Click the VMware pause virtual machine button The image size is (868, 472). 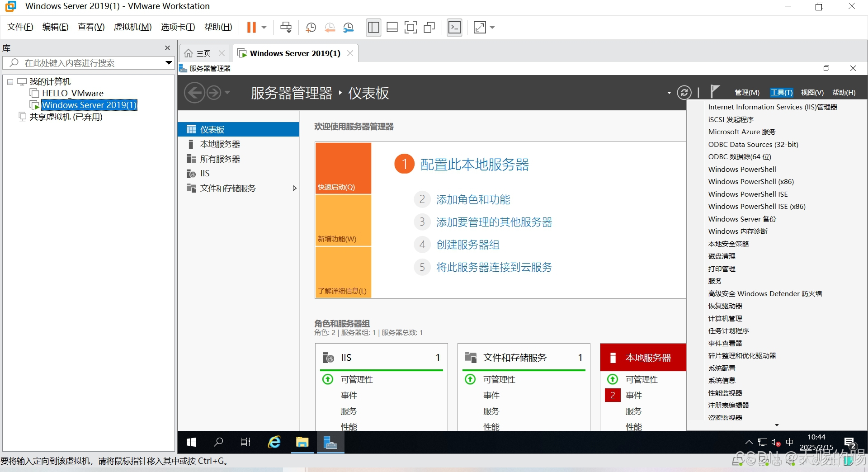[251, 28]
